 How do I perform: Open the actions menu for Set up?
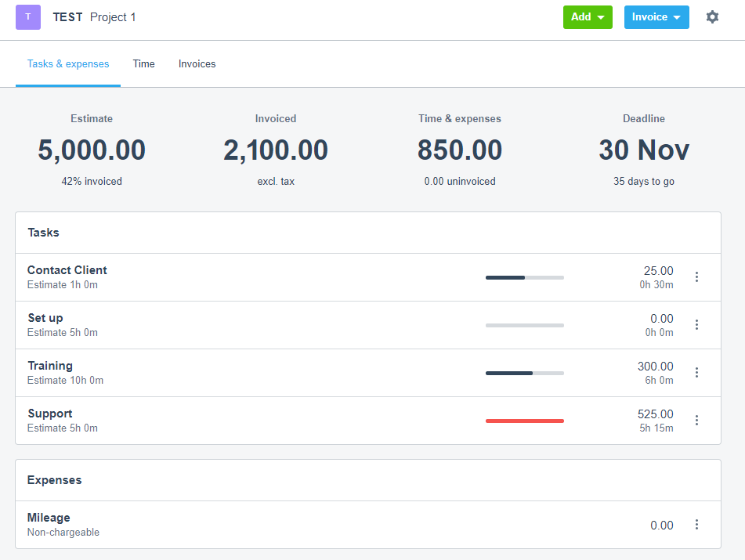click(696, 324)
